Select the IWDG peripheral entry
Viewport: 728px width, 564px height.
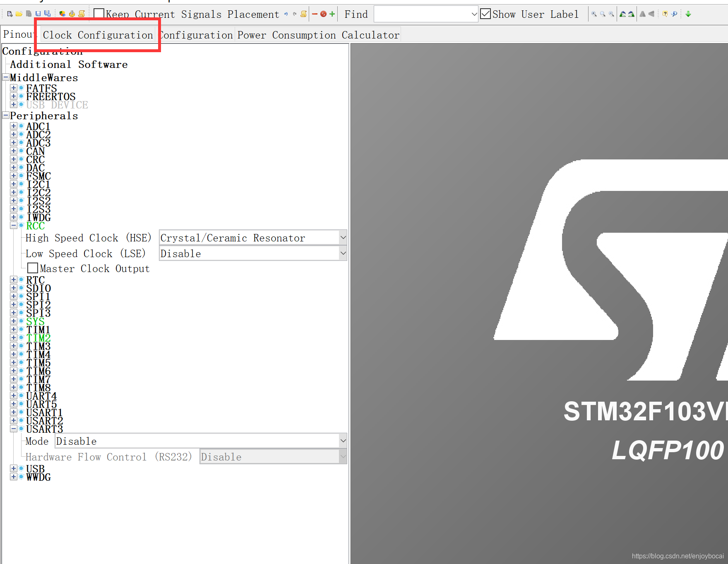[x=38, y=217]
